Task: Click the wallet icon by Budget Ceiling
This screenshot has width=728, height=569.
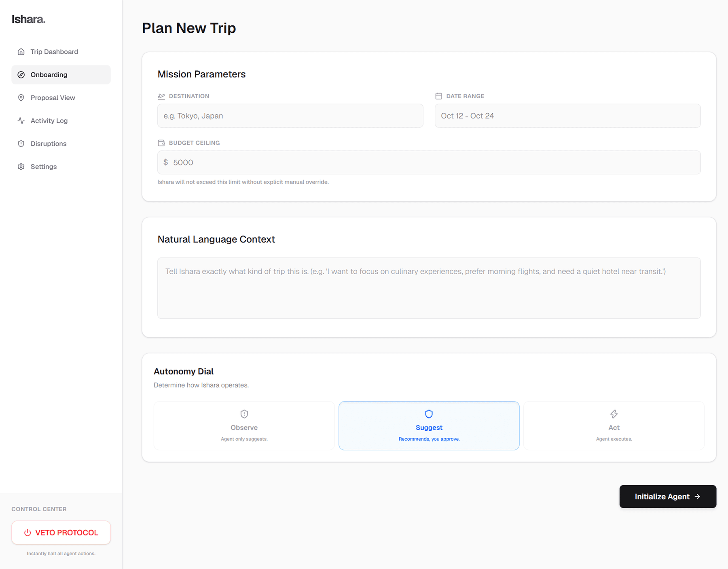Action: coord(161,143)
